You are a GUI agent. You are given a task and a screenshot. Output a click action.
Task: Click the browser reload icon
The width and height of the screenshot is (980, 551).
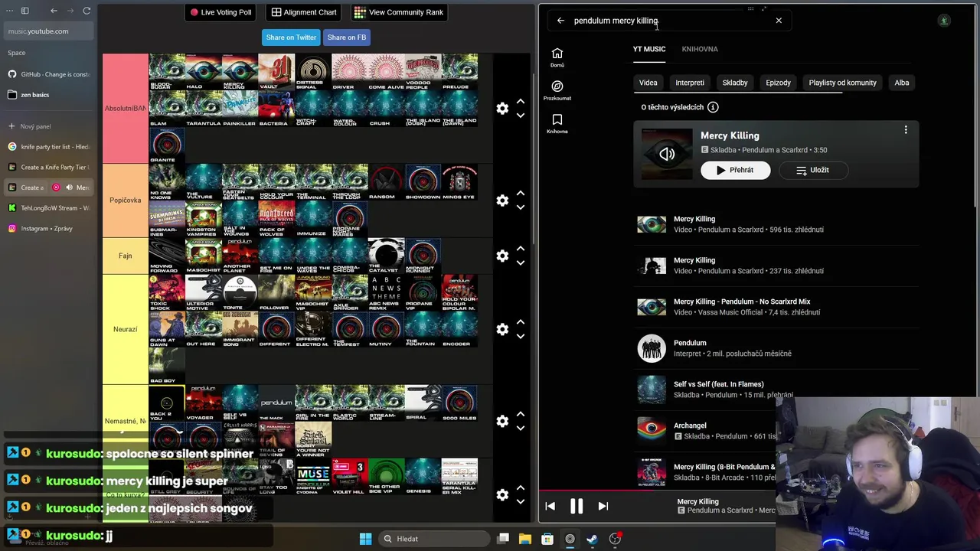[x=87, y=11]
